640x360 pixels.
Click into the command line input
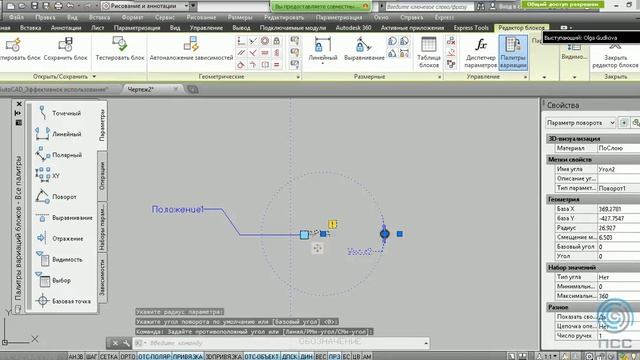pyautogui.click(x=282, y=343)
